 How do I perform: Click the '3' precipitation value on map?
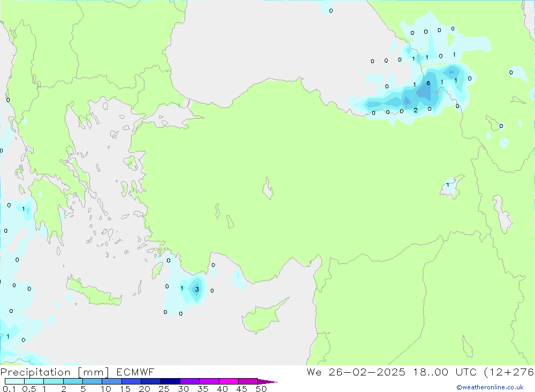[197, 289]
